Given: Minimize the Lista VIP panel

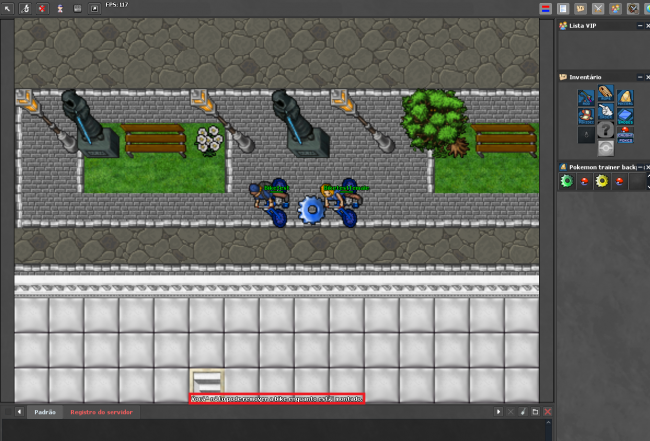Looking at the screenshot, I should coord(640,26).
